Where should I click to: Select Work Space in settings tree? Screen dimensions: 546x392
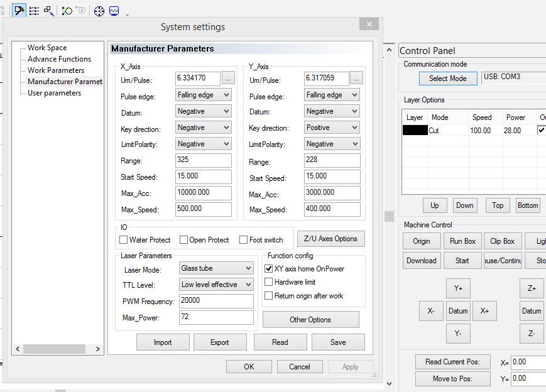point(47,48)
